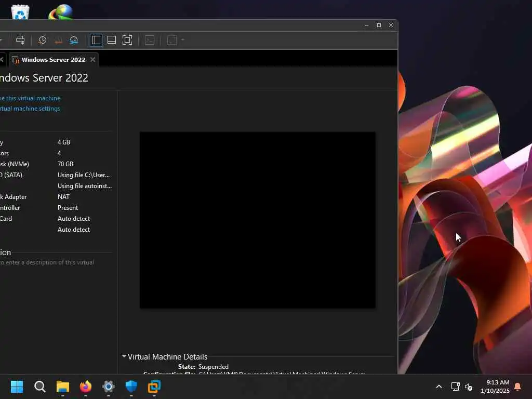Click the 4 GB memory value
The width and height of the screenshot is (532, 399).
coord(64,142)
